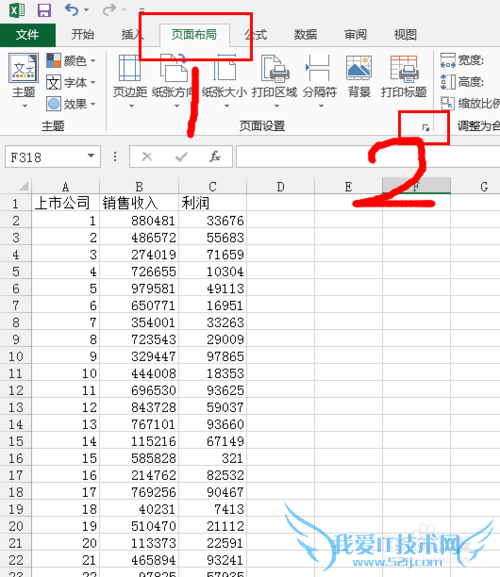Launch the 页面设置 Page Setup dialog launcher
The width and height of the screenshot is (500, 577).
[426, 128]
